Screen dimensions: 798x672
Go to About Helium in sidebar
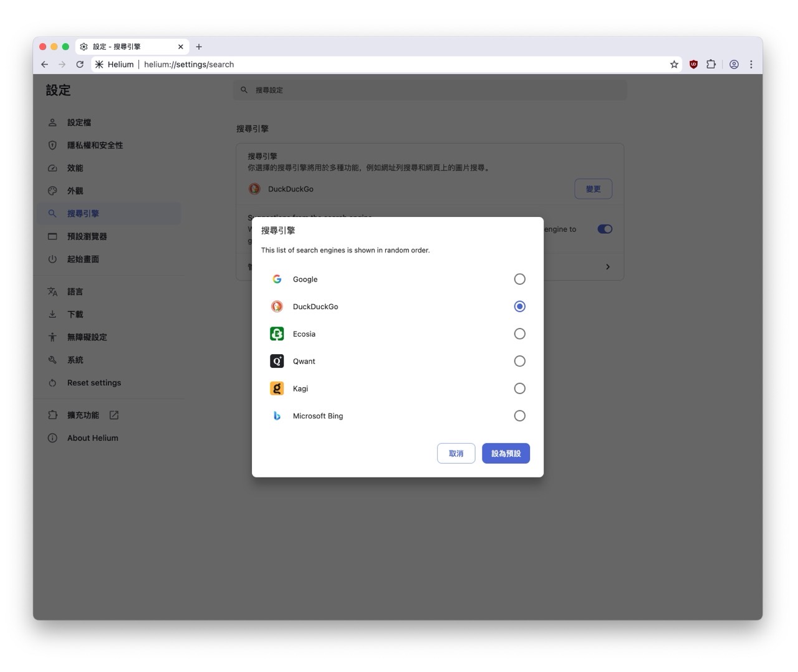92,438
